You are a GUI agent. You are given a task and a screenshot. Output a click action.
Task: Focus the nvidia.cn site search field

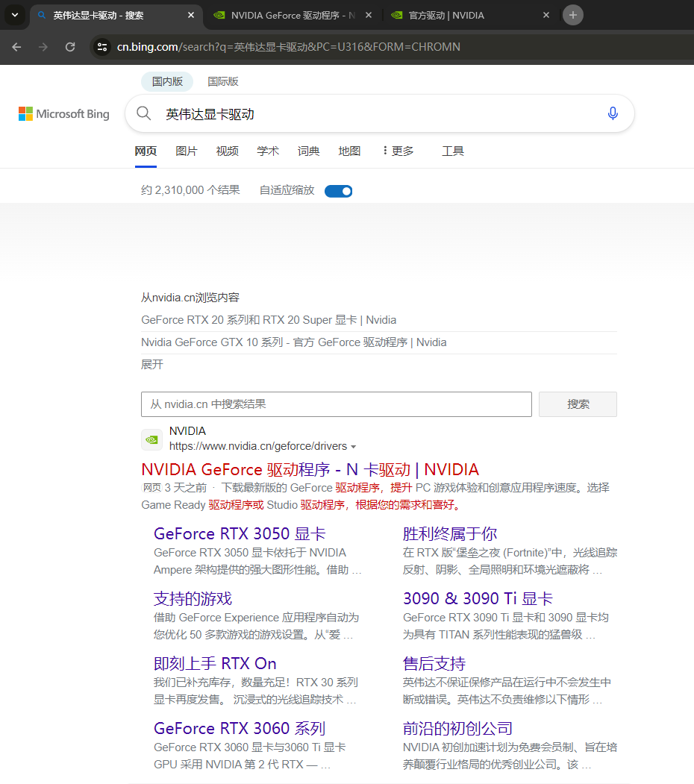[337, 404]
